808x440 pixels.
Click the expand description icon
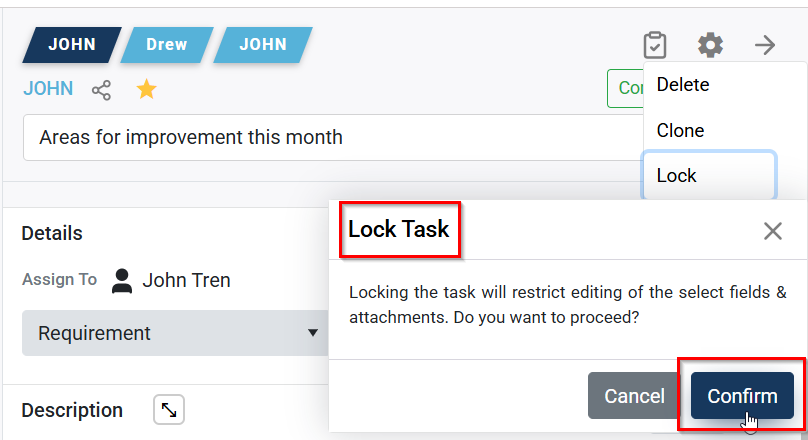coord(169,410)
